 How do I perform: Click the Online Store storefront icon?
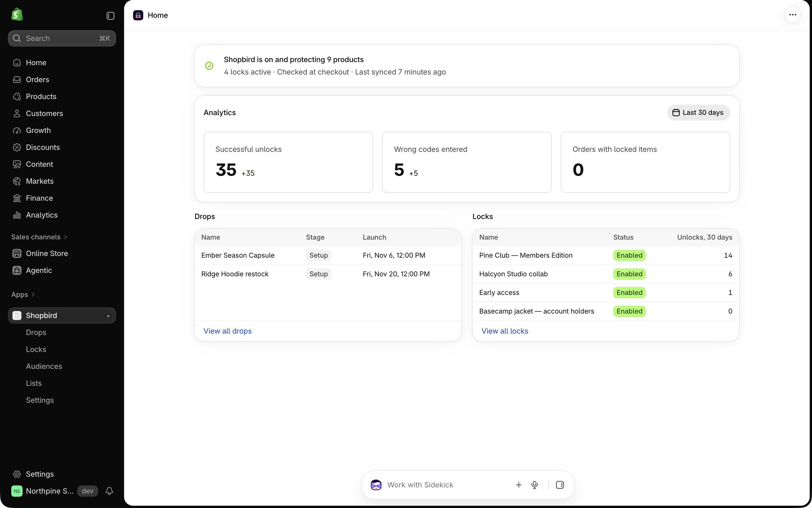pyautogui.click(x=17, y=253)
